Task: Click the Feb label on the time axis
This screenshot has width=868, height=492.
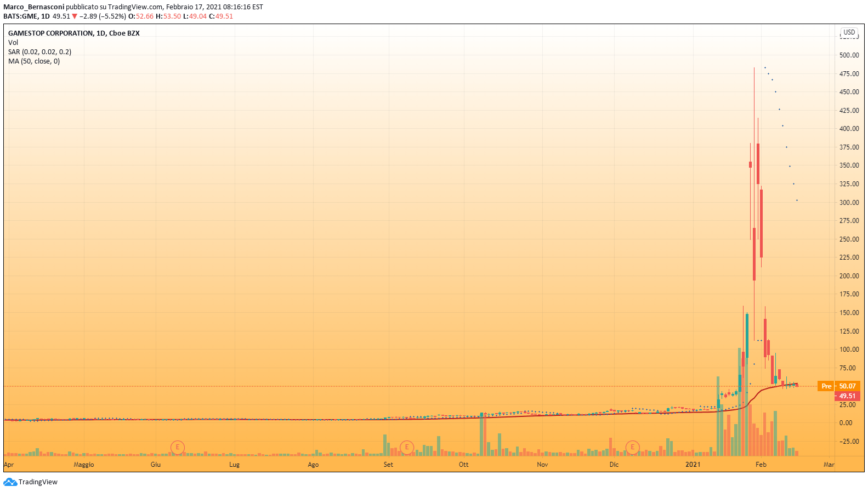Action: coord(761,465)
